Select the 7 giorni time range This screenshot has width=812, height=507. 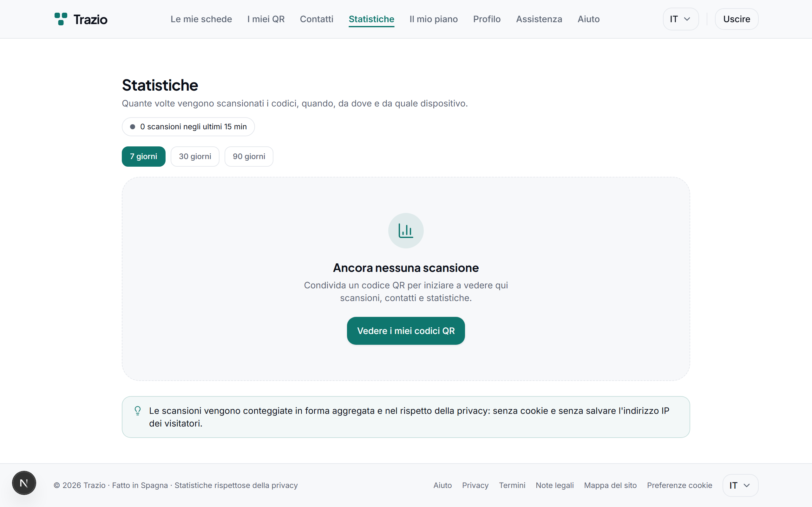pyautogui.click(x=144, y=157)
